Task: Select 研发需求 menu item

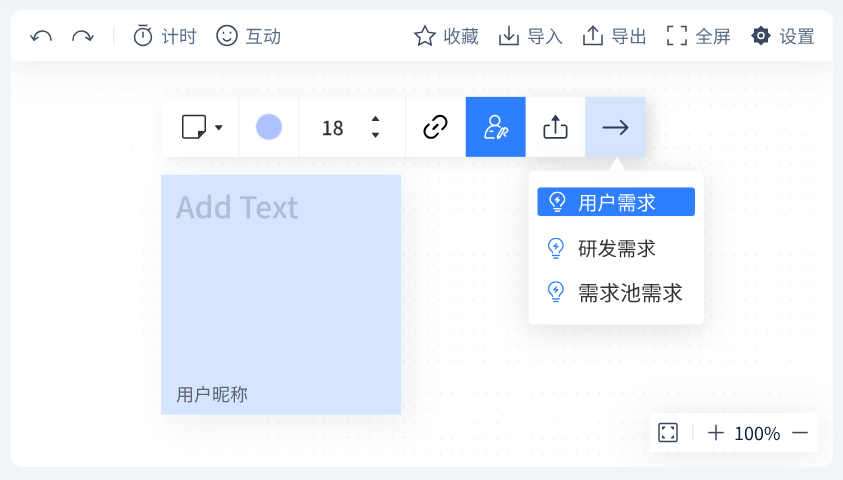Action: tap(616, 248)
